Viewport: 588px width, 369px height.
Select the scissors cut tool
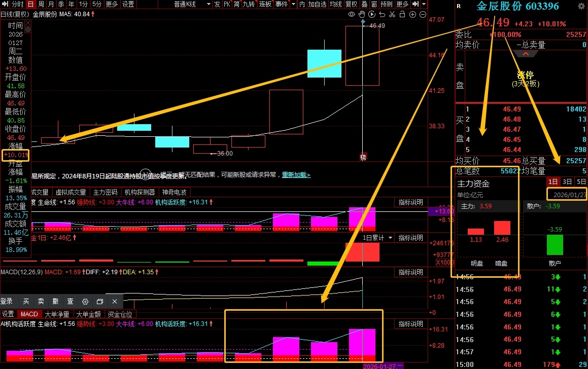point(392,14)
